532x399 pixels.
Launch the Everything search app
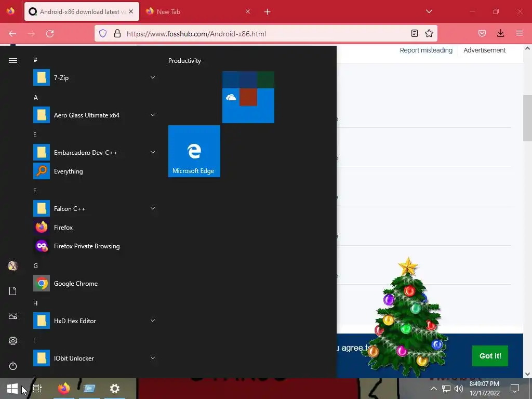tap(94, 171)
